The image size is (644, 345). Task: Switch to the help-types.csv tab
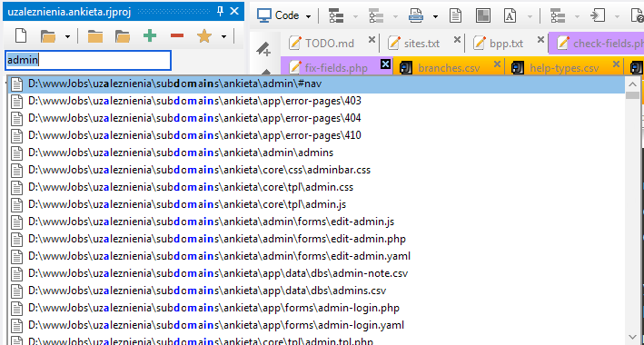pyautogui.click(x=564, y=67)
